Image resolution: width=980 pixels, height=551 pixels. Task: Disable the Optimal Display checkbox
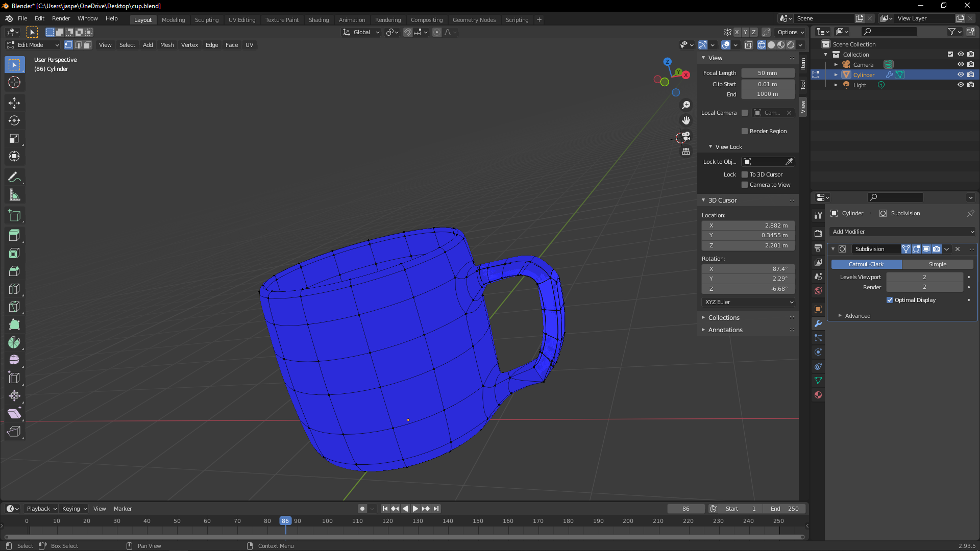pos(890,300)
